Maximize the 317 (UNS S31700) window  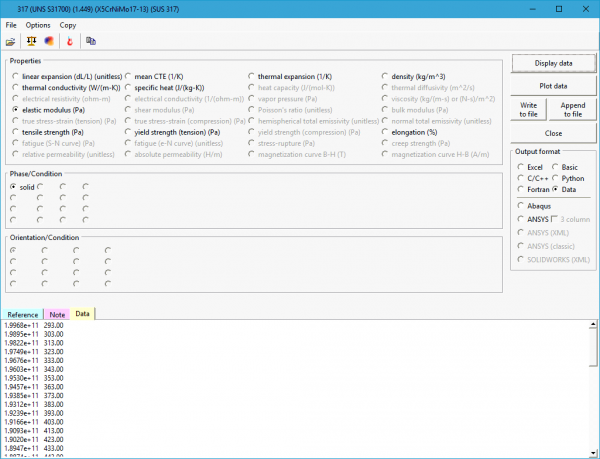[559, 9]
